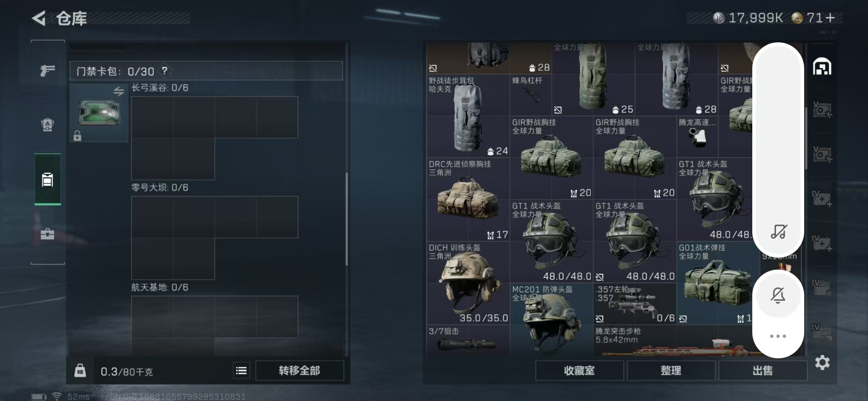Open the briefcase tab in the left sidebar

click(x=47, y=234)
